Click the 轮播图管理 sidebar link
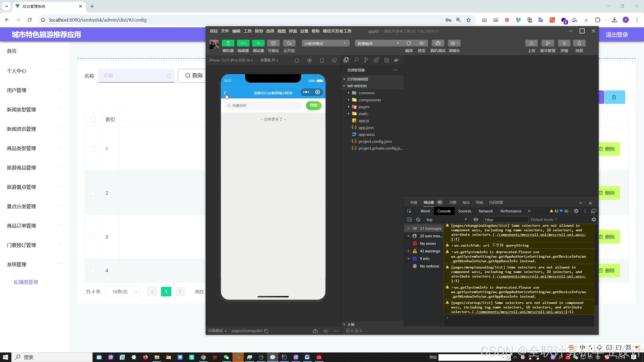This screenshot has height=362, width=644. point(26,282)
